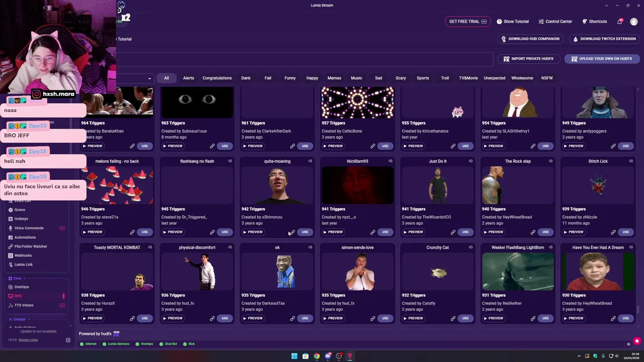Click the GET FREE TRIAL button

coord(468,22)
